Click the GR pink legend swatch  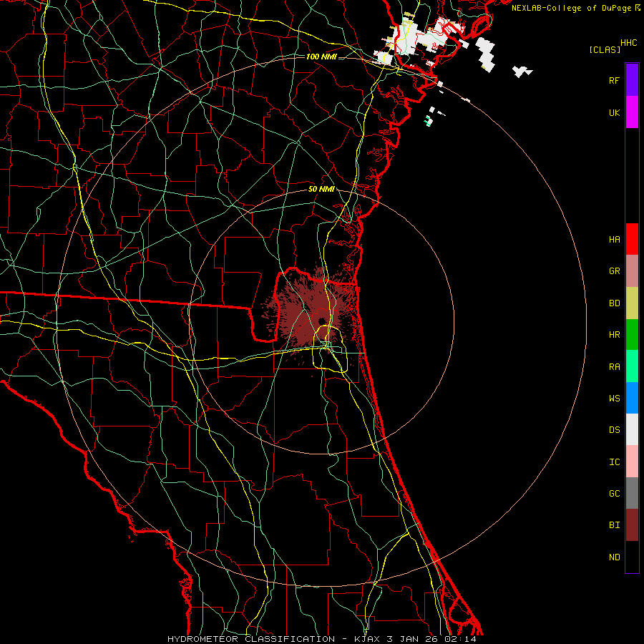(632, 271)
